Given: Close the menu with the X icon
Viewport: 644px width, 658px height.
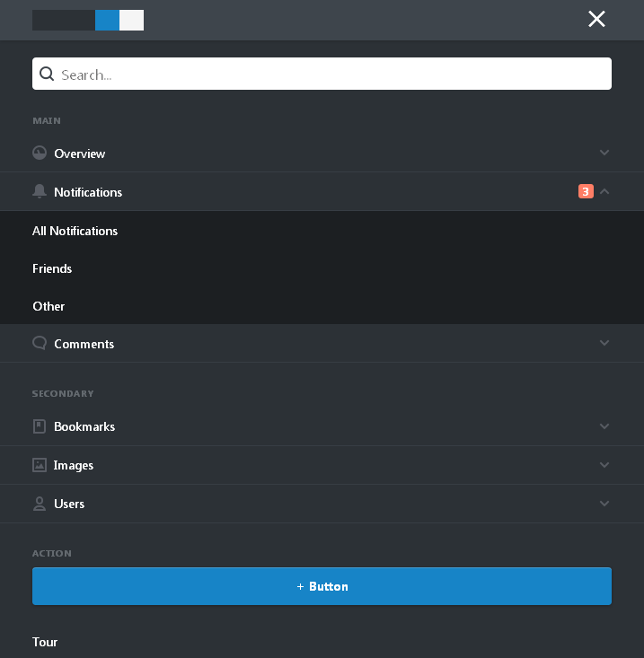Looking at the screenshot, I should [596, 19].
